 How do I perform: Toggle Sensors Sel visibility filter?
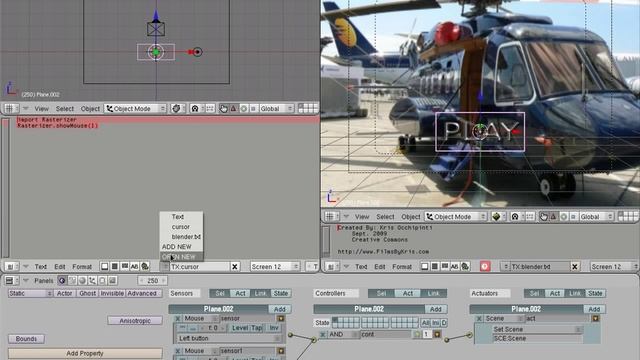pyautogui.click(x=220, y=293)
